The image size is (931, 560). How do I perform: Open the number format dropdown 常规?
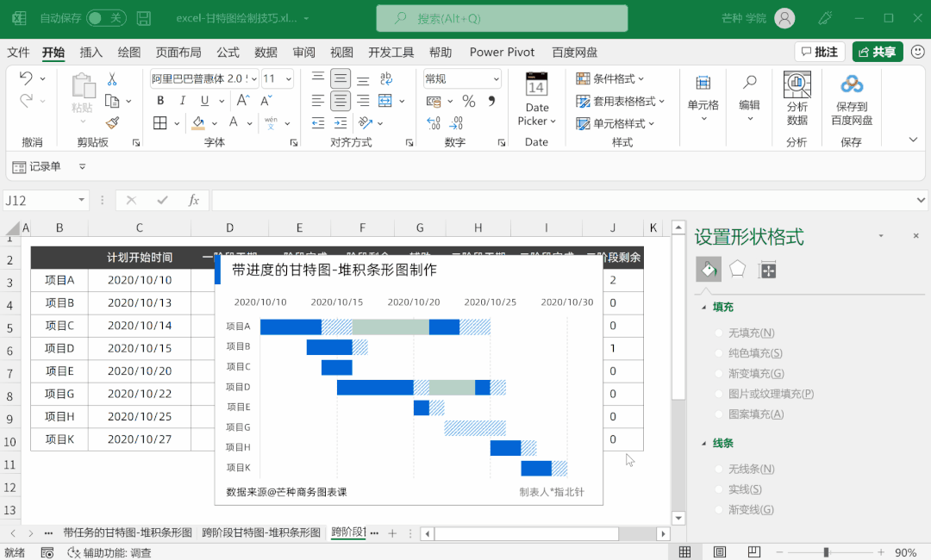496,78
